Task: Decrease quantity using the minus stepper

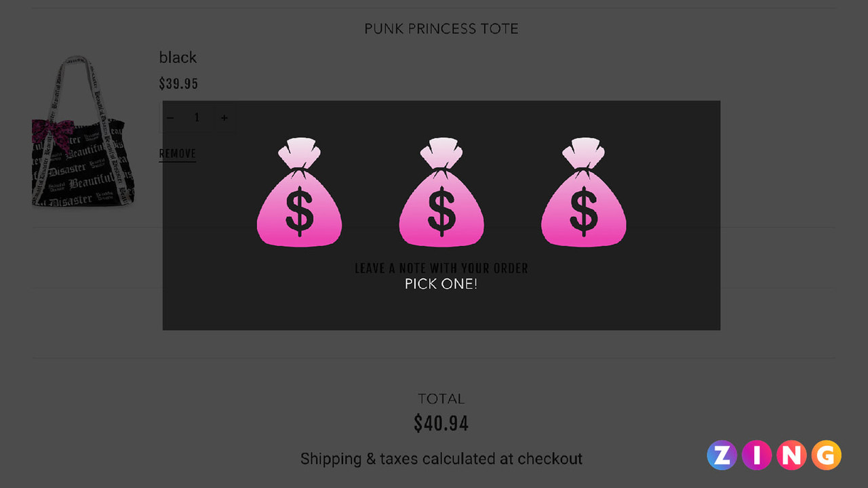Action: point(170,117)
